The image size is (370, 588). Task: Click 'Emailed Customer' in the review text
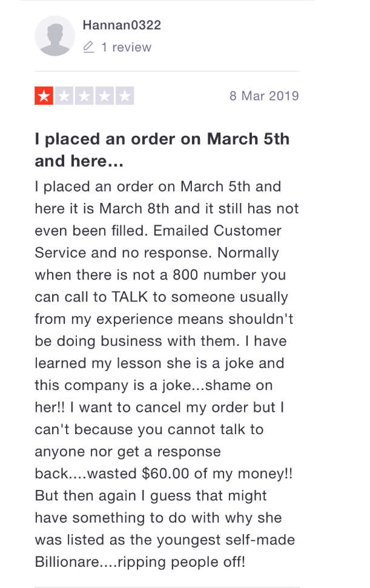[x=217, y=231]
